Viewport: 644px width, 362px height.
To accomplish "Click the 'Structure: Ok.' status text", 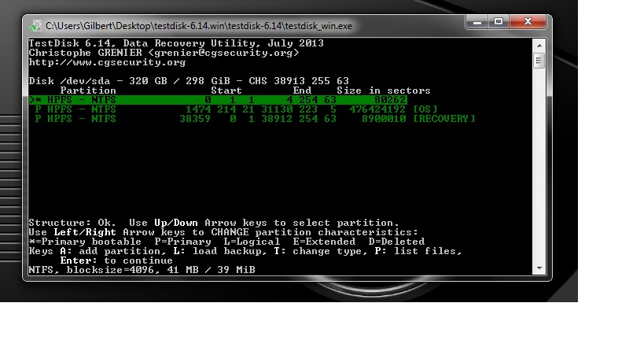I will pyautogui.click(x=72, y=223).
